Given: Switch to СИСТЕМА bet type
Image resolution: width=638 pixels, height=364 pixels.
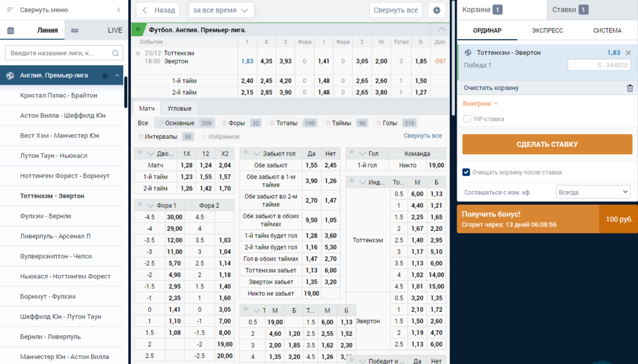Looking at the screenshot, I should point(607,30).
